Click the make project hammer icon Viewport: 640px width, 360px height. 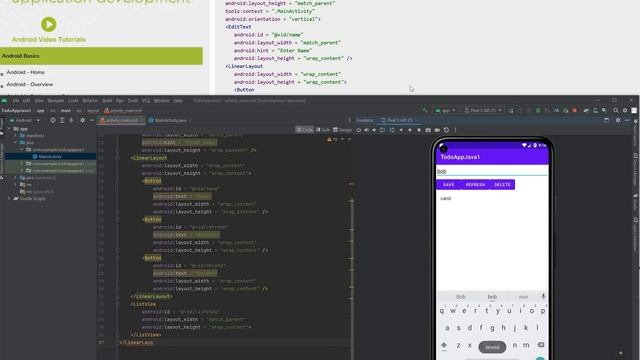point(425,110)
